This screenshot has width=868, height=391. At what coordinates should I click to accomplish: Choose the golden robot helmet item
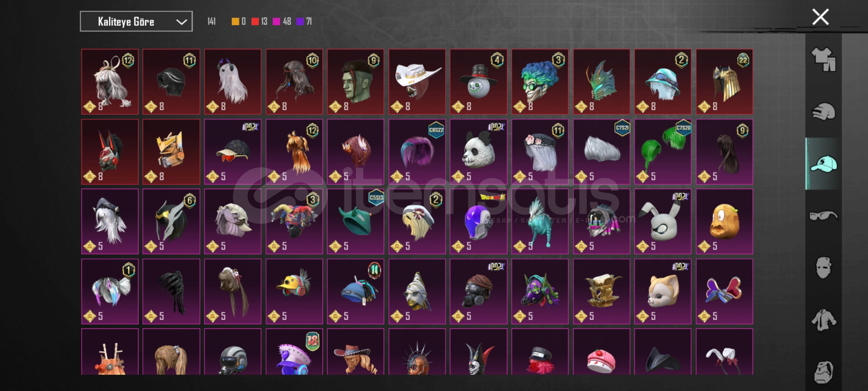(x=171, y=152)
